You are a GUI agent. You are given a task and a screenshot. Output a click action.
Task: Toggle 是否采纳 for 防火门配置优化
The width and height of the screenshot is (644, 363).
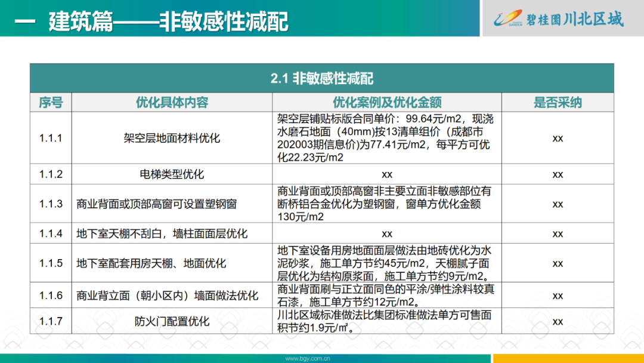(557, 321)
